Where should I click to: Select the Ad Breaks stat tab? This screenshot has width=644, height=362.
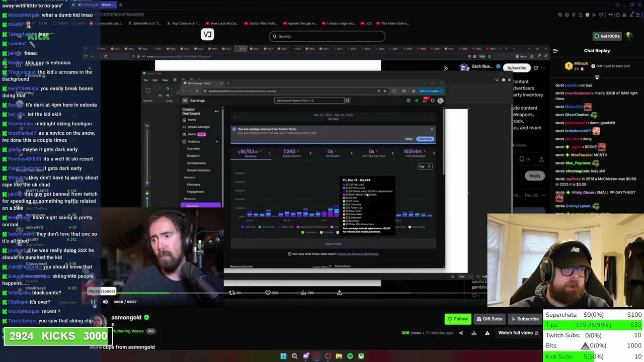coord(333,153)
